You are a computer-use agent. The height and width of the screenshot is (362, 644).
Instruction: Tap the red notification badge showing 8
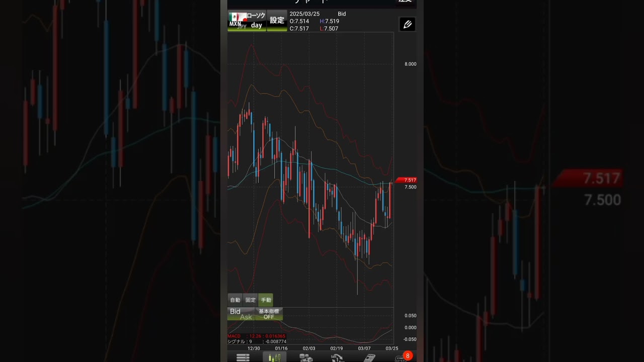pyautogui.click(x=408, y=356)
